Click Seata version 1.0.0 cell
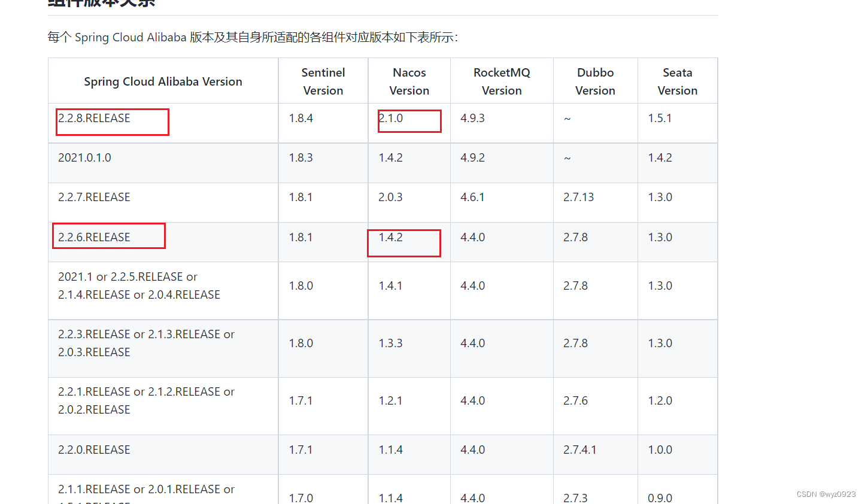 (x=678, y=454)
